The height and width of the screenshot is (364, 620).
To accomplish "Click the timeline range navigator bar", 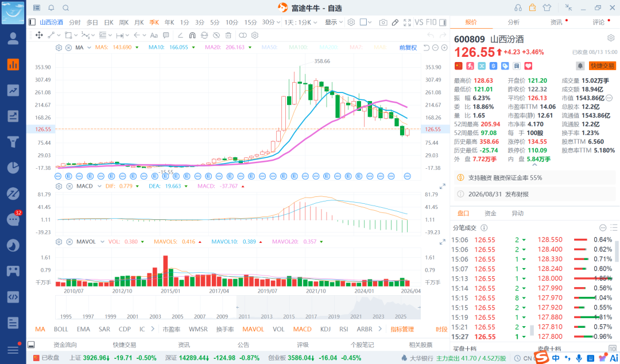I will point(238,307).
